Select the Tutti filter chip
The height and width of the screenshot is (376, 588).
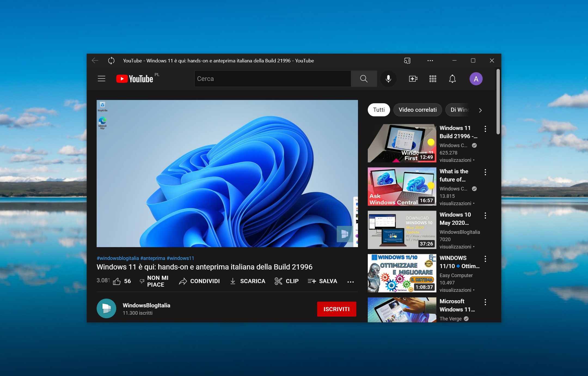click(379, 110)
